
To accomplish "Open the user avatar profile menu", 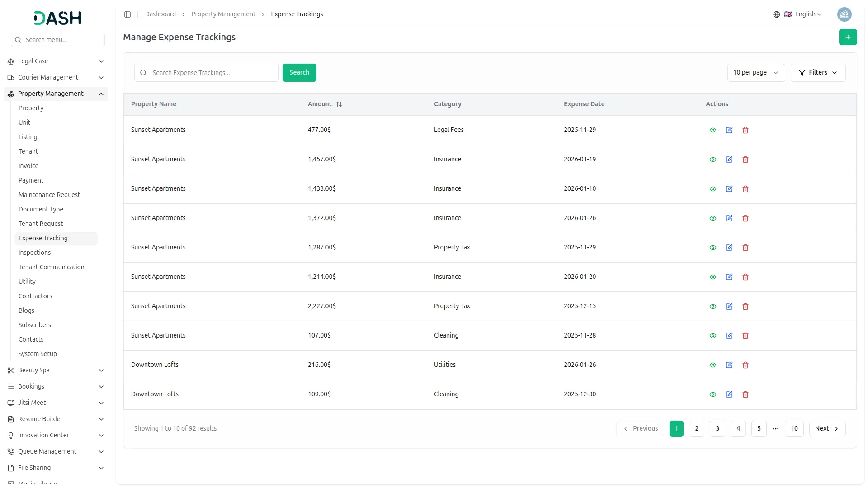I will (x=844, y=14).
